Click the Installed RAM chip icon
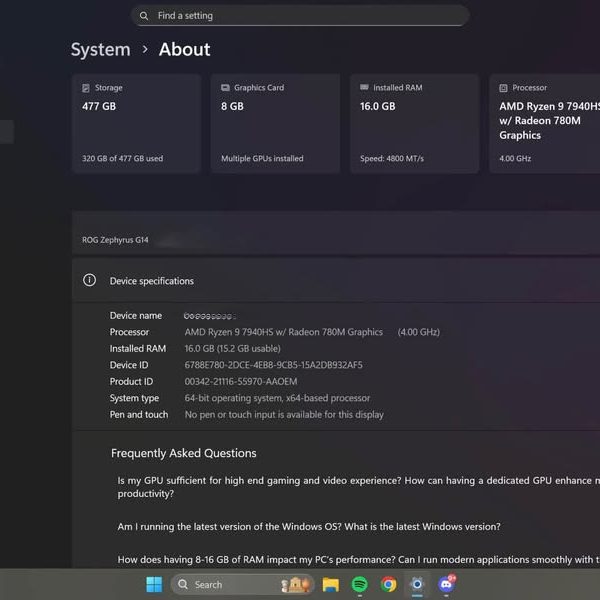600x600 pixels. (x=364, y=88)
